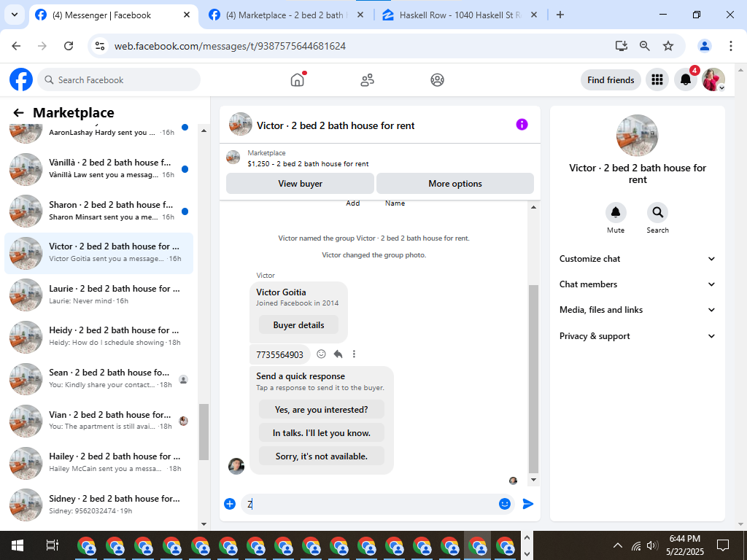Screen dimensions: 747x560
Task: Close the Marketplace browser tab
Action: click(360, 15)
